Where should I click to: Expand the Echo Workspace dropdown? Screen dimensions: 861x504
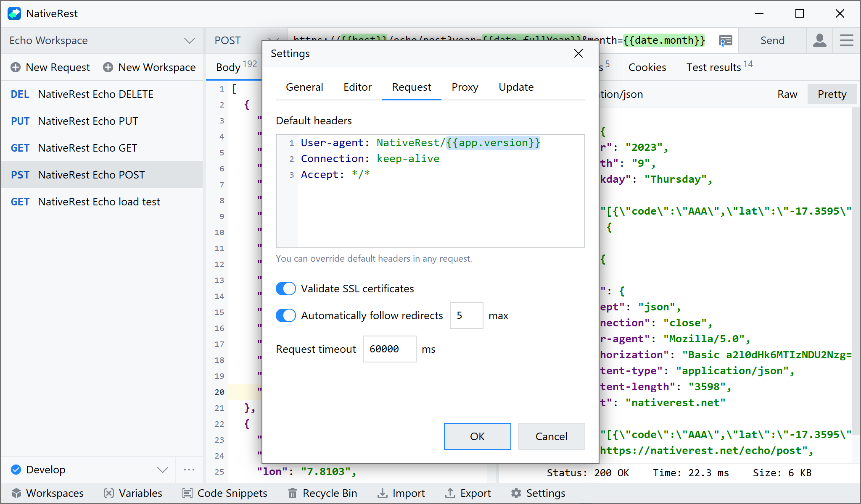coord(190,41)
